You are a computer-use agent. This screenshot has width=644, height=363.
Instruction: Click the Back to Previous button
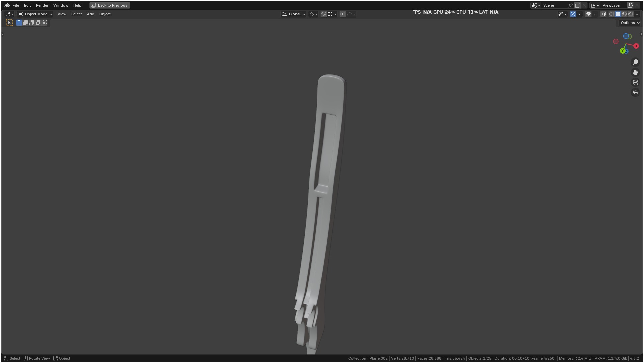point(110,5)
